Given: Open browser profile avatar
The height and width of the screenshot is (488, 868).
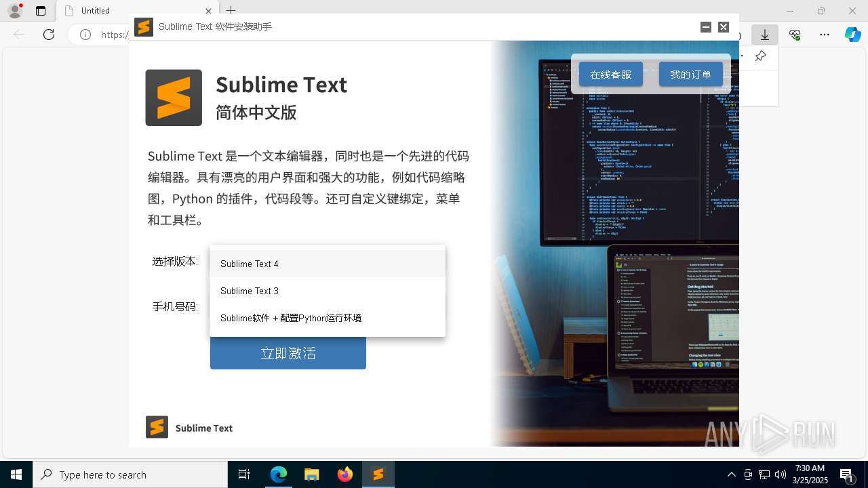Looking at the screenshot, I should pyautogui.click(x=15, y=11).
